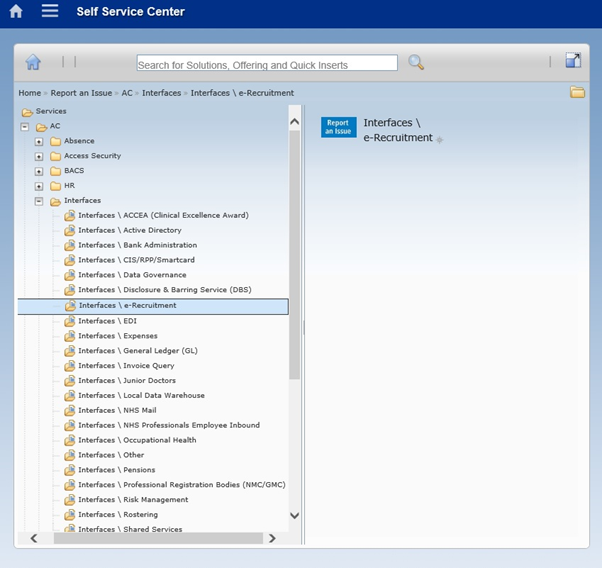The image size is (602, 568).
Task: Select Interfaces \ Local Data Warehouse
Action: click(141, 396)
